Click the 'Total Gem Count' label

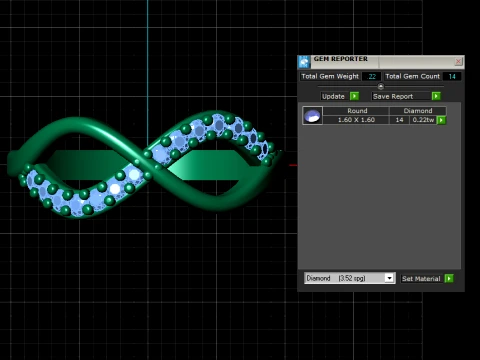[x=413, y=76]
